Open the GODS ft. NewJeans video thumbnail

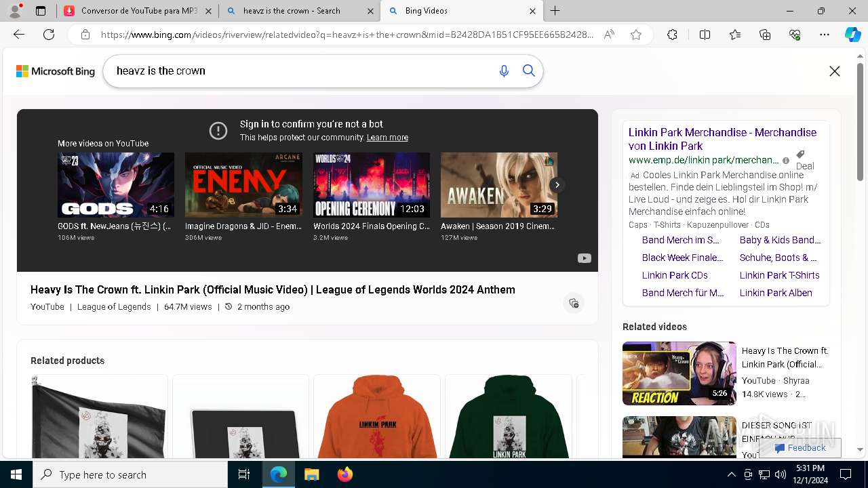116,185
